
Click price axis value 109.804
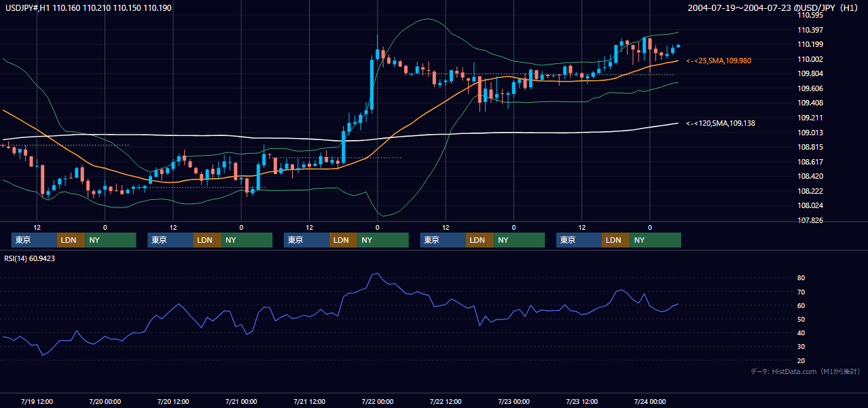tap(810, 73)
